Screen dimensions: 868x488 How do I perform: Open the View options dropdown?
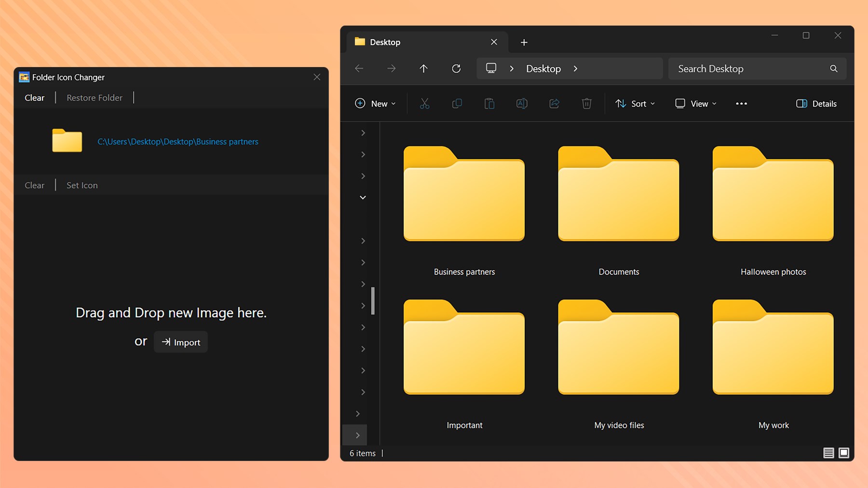coord(695,103)
